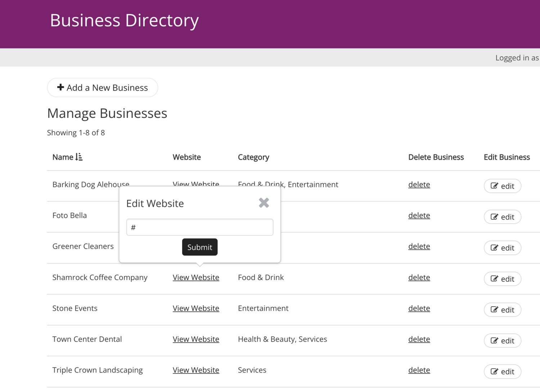
Task: Delete the Town Center Dental entry
Action: pos(419,339)
